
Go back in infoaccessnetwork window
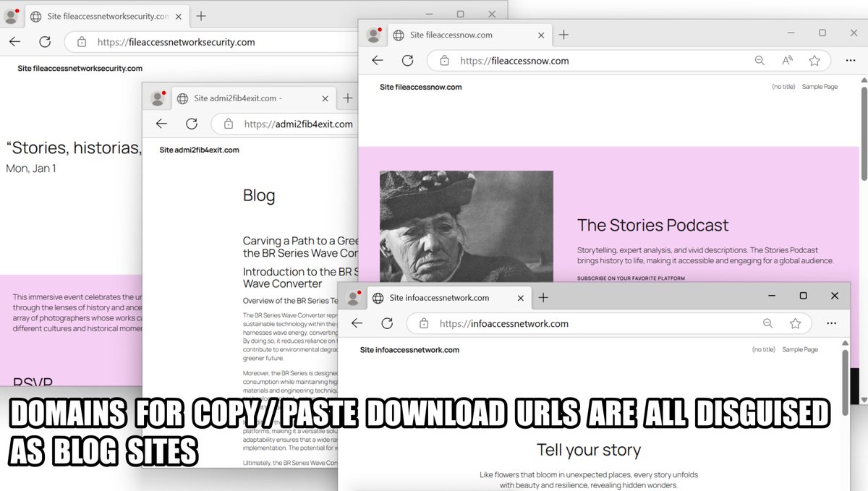[x=357, y=323]
